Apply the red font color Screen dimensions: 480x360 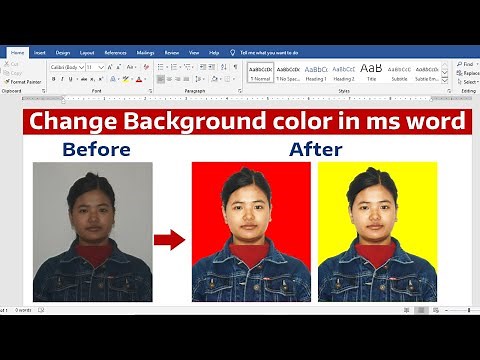coord(139,79)
